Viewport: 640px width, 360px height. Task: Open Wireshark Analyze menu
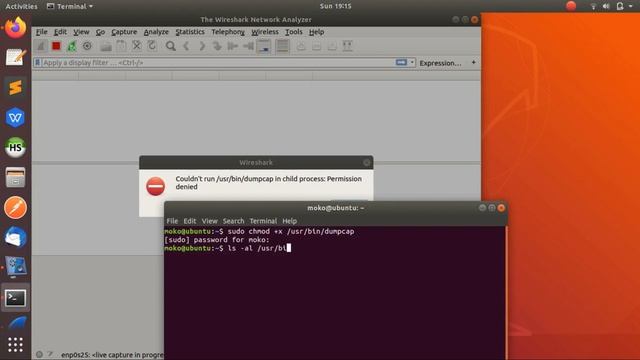(x=156, y=32)
